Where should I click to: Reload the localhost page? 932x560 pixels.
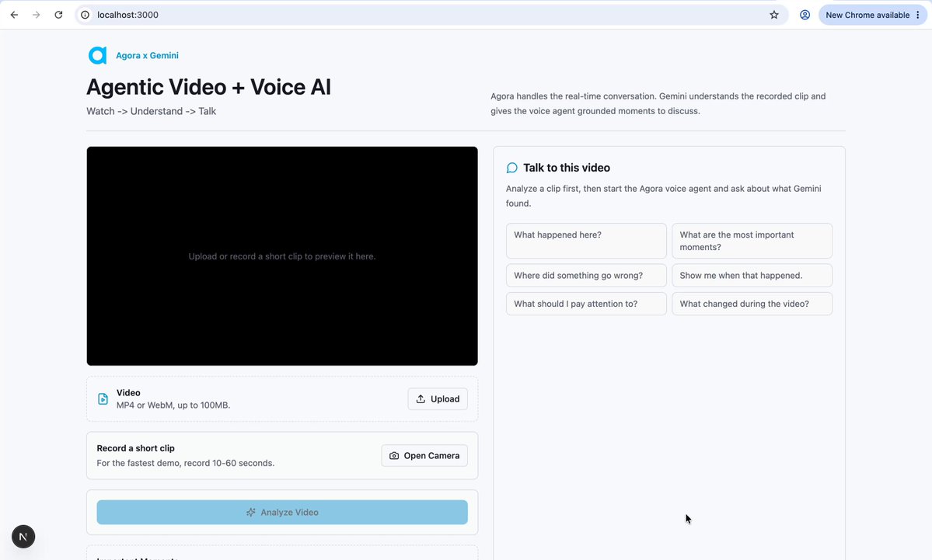click(58, 15)
